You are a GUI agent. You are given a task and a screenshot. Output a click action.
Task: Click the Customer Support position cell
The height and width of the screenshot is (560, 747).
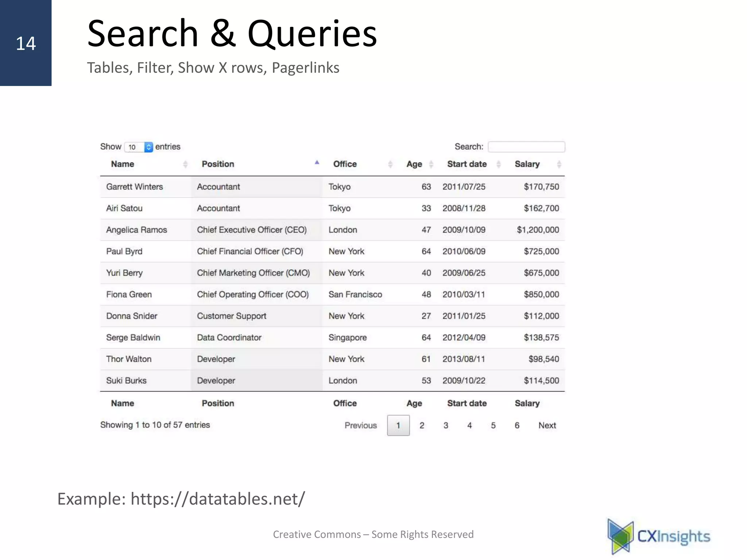click(x=232, y=316)
